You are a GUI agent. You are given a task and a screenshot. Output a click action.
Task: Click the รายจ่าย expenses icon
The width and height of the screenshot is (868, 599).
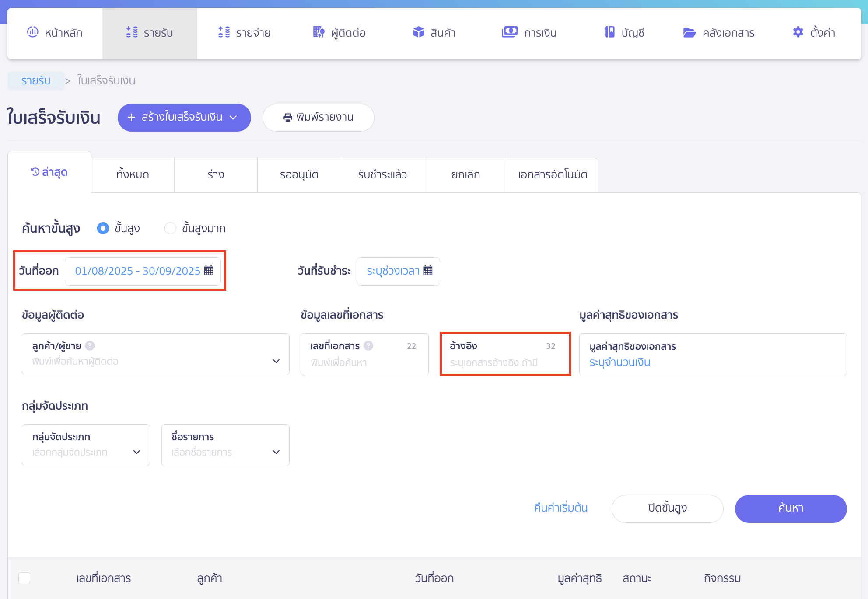[224, 32]
